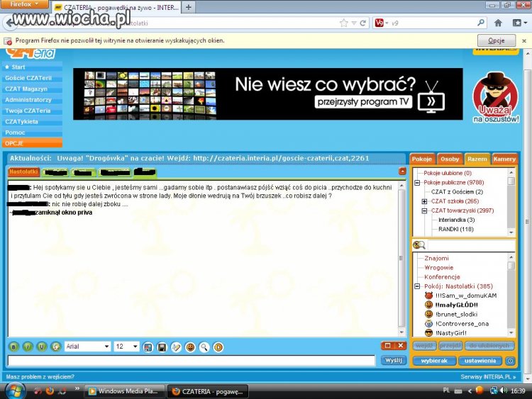532x399 pixels.
Task: Click the orange round D icon in toolbar
Action: tap(218, 347)
